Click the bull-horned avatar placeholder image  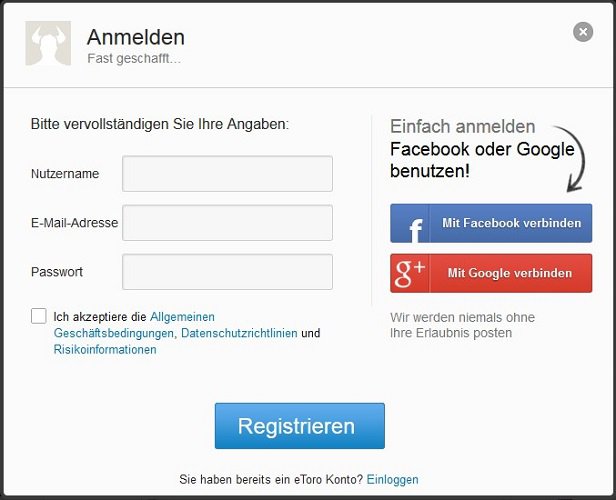[x=48, y=43]
